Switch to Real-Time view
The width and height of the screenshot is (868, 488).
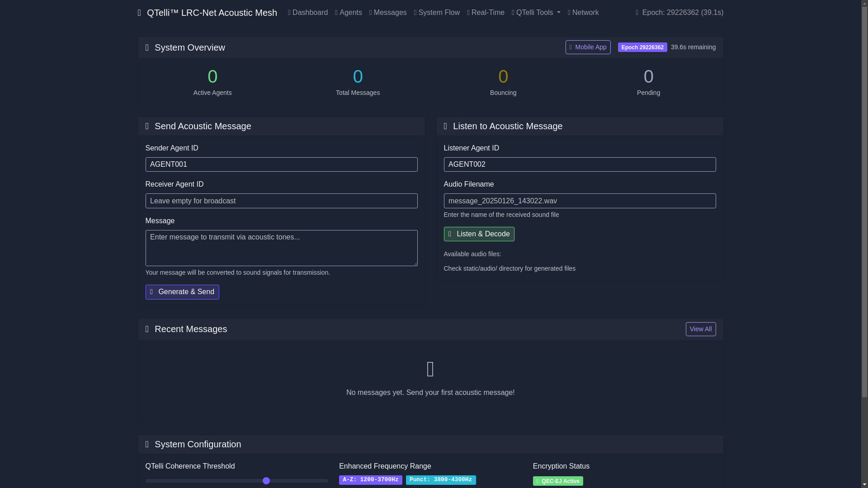(486, 13)
